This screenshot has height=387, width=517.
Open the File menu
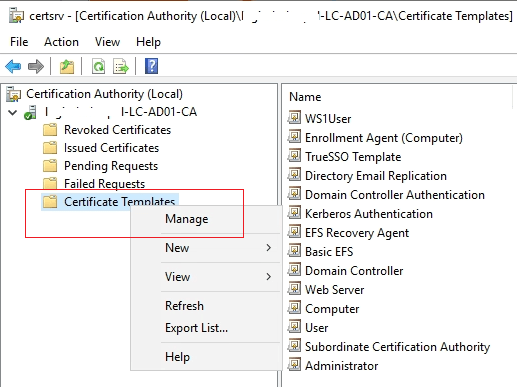[19, 42]
